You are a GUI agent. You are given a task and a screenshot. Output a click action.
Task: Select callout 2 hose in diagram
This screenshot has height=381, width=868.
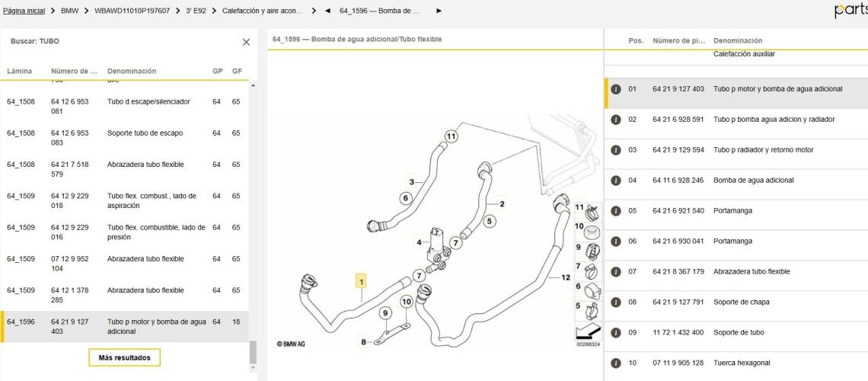502,204
